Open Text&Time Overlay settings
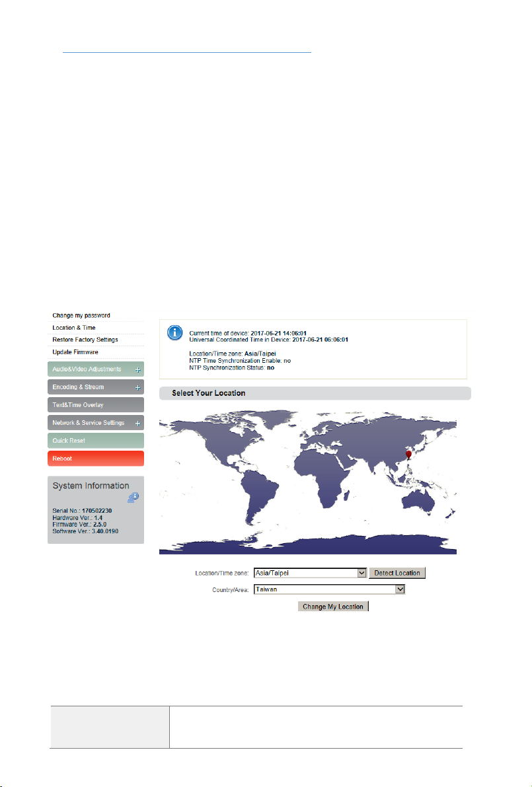 click(96, 404)
